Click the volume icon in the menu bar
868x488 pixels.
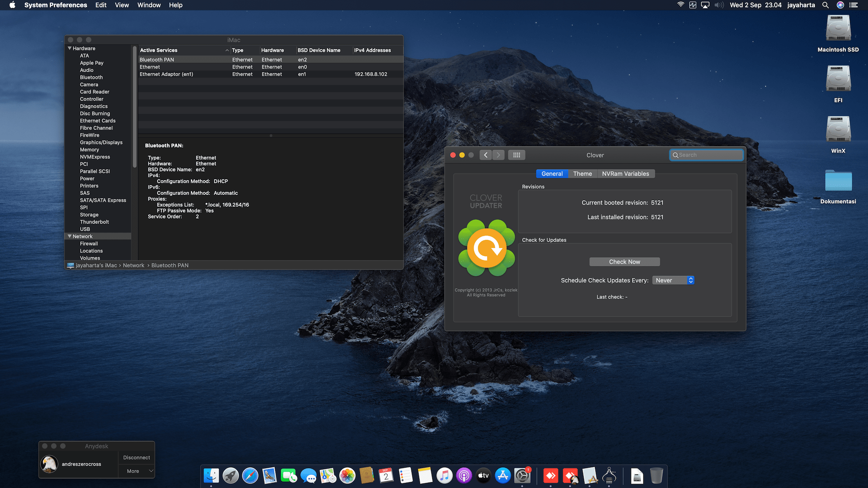click(x=719, y=5)
